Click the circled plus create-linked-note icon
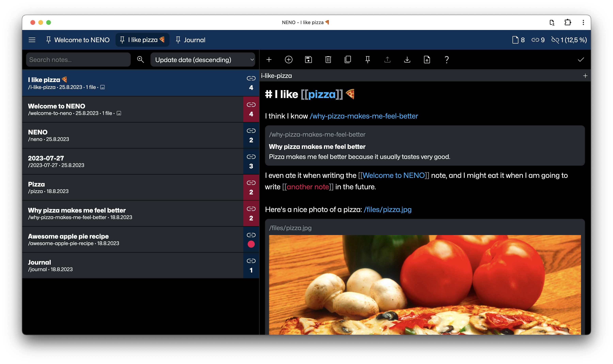613x364 pixels. (x=289, y=60)
